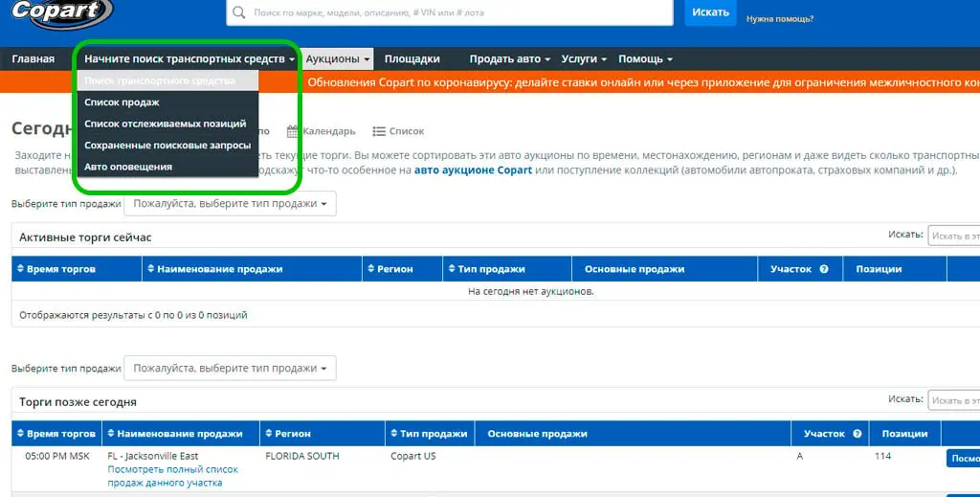The height and width of the screenshot is (497, 980).
Task: Sort later auctions by Наименование продажи
Action: tap(175, 433)
